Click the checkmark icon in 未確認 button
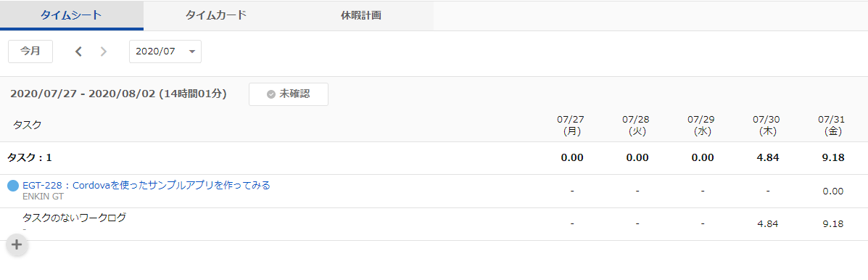The height and width of the screenshot is (280, 868). pyautogui.click(x=271, y=94)
